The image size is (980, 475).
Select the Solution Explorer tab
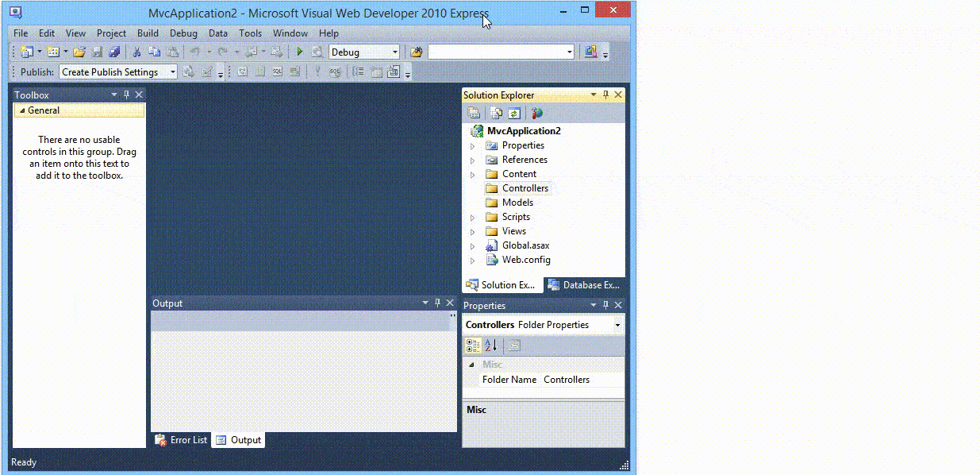click(502, 285)
